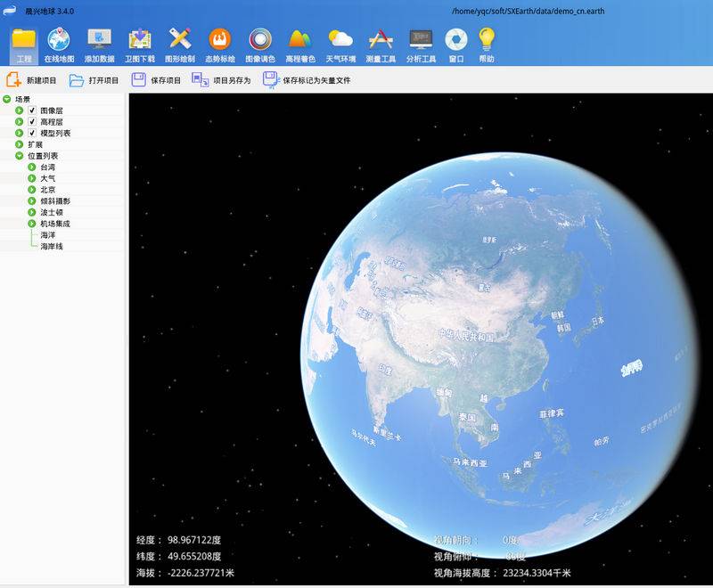The height and width of the screenshot is (588, 713).
Task: Open the 天气环境 weather environment tool
Action: (340, 45)
